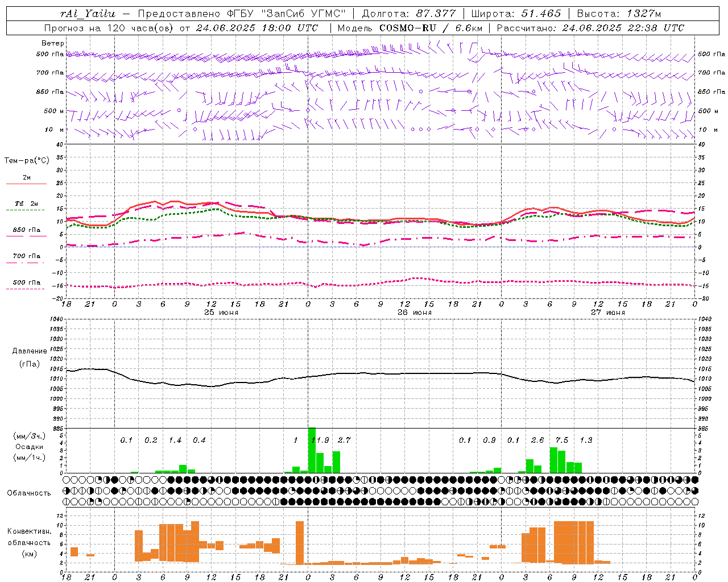Image resolution: width=728 pixels, height=582 pixels.
Task: Select the 2.7 precipitation total value
Action: [344, 440]
